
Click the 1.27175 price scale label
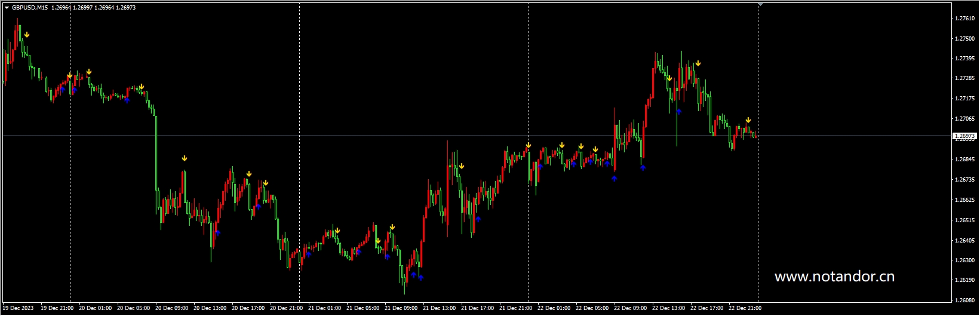pos(964,99)
